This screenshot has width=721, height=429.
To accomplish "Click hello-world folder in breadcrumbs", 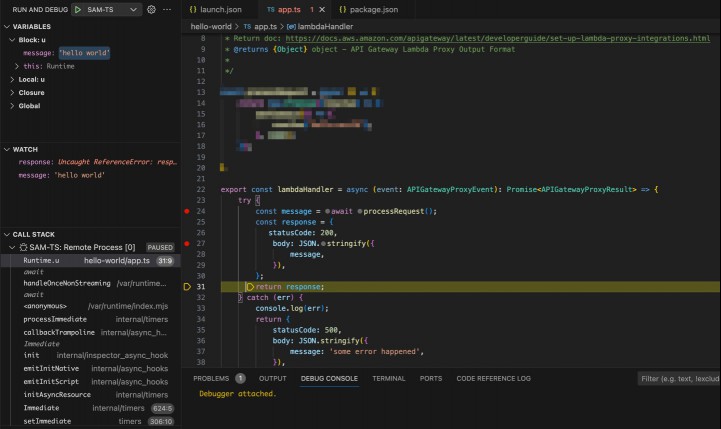I will [211, 27].
